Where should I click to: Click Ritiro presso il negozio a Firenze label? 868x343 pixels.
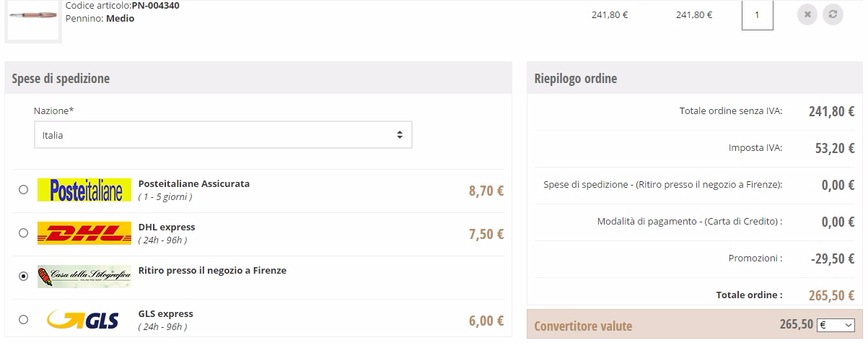tap(212, 271)
